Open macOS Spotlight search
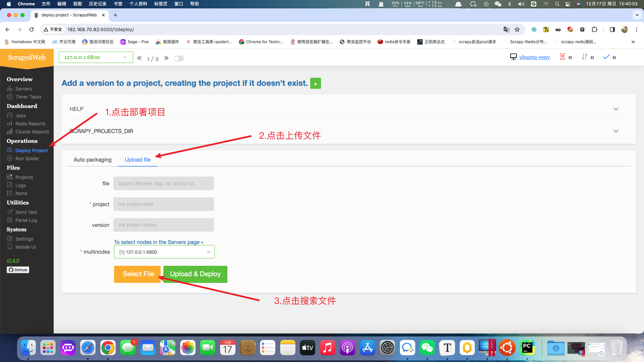 [557, 4]
